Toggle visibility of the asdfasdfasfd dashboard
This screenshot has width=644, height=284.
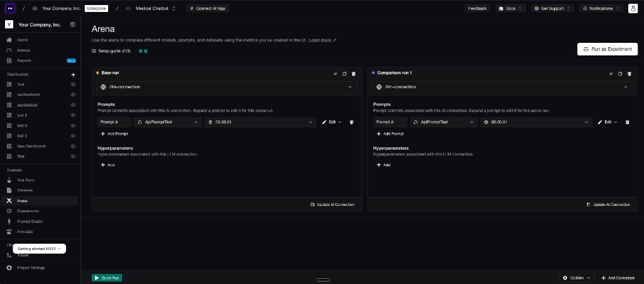(73, 94)
